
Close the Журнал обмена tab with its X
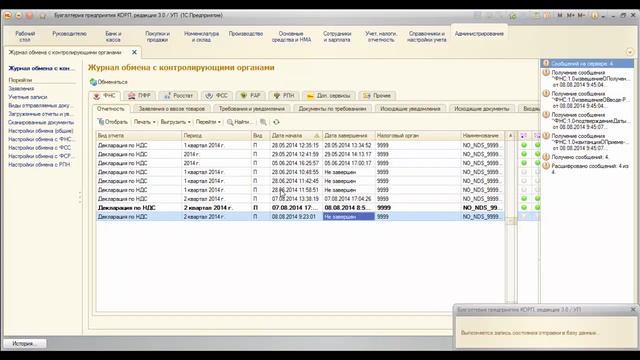click(134, 52)
